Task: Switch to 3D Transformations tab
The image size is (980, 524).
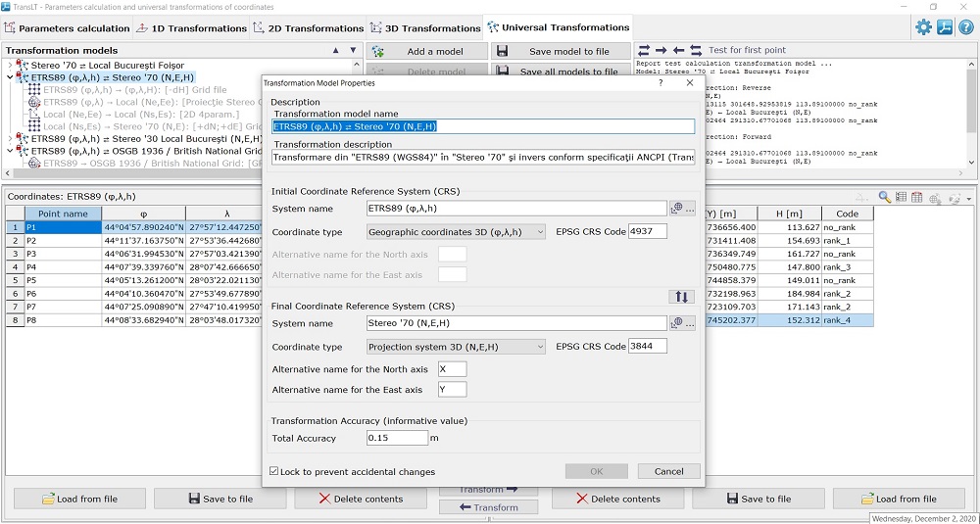Action: (x=424, y=28)
